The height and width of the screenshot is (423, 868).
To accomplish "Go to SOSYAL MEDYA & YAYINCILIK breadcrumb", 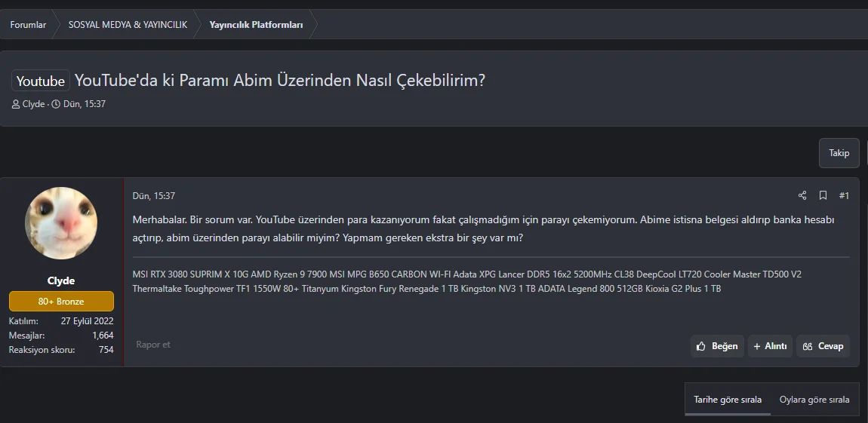I will tap(128, 25).
